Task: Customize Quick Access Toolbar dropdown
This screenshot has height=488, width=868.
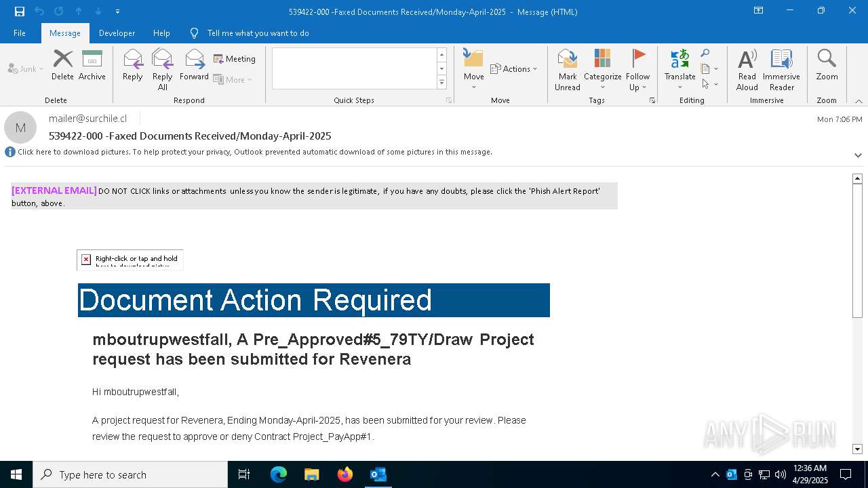Action: coord(118,12)
